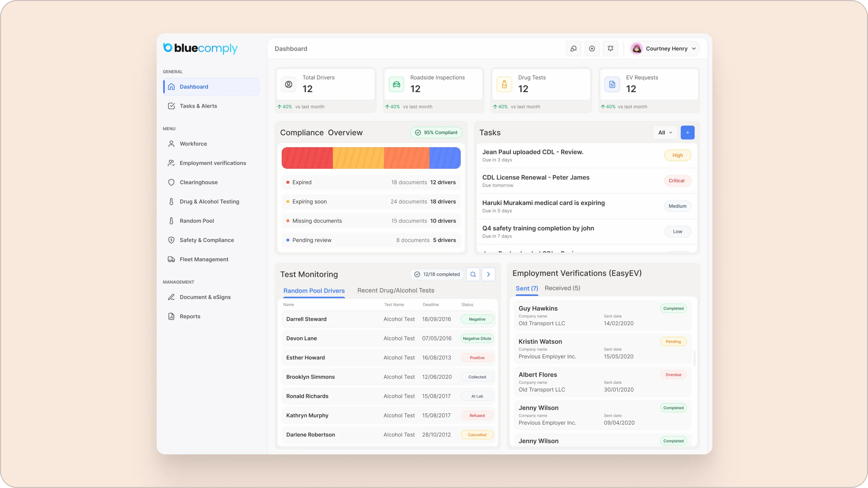Click the Clearinghouse shield icon

point(171,182)
